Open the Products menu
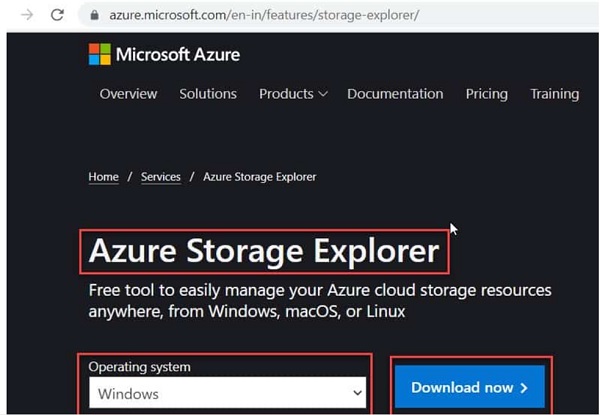This screenshot has height=415, width=600. click(x=286, y=94)
